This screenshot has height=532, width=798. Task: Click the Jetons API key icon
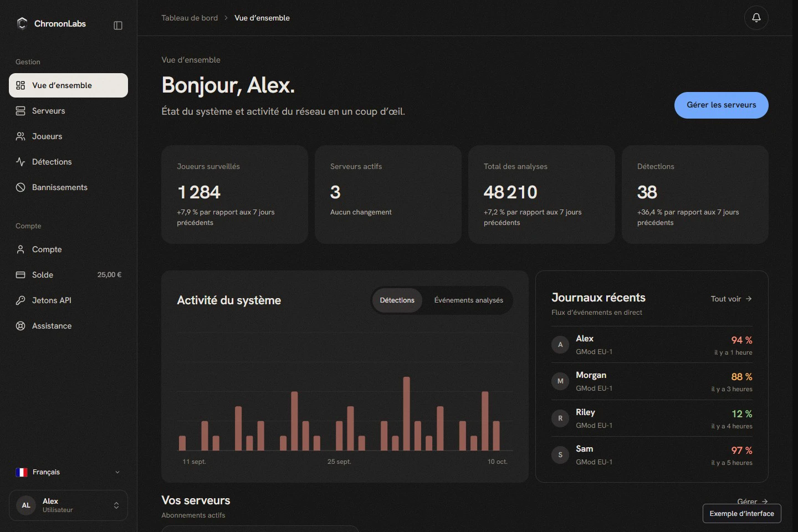21,300
